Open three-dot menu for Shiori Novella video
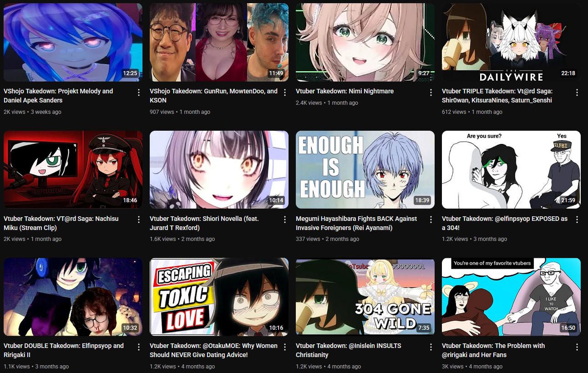 (x=285, y=220)
